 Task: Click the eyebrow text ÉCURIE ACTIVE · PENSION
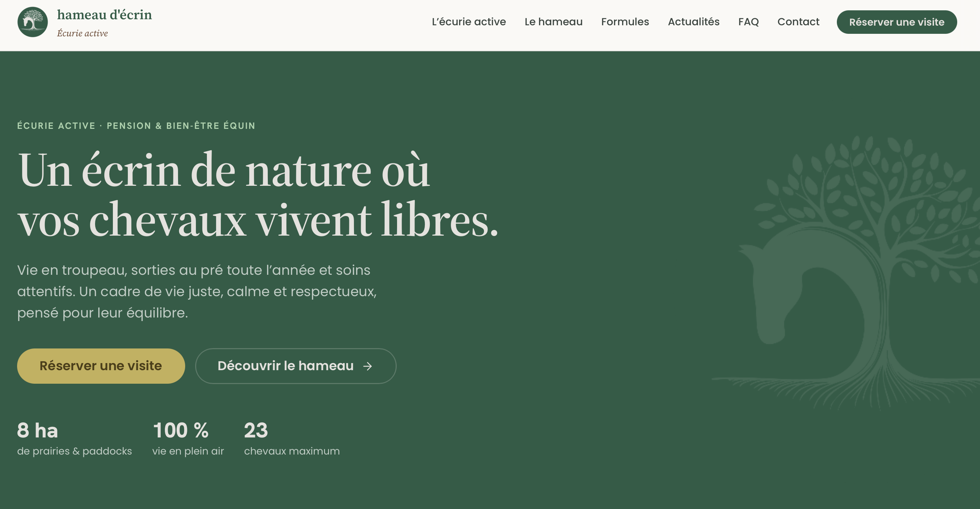click(x=136, y=125)
